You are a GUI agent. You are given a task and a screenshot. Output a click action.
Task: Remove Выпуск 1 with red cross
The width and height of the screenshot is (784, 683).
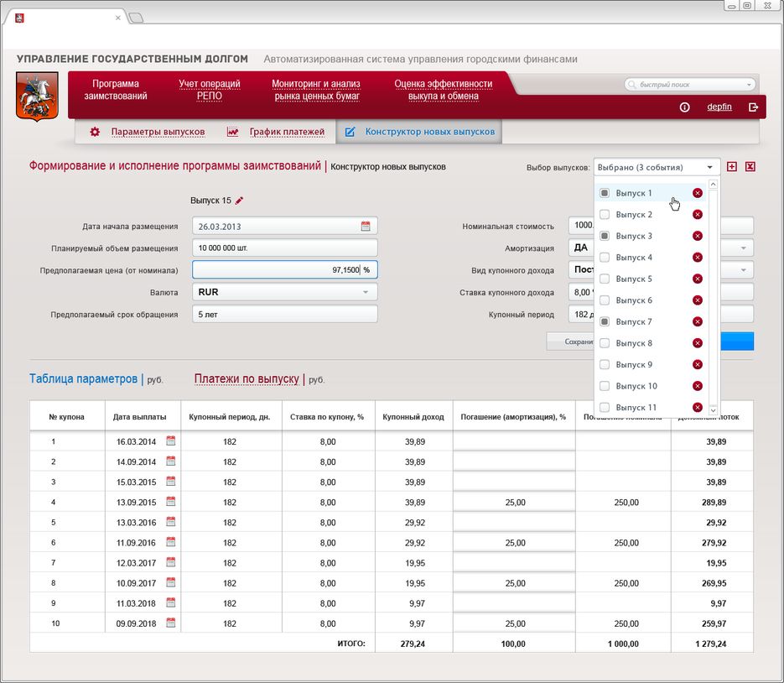coord(698,193)
